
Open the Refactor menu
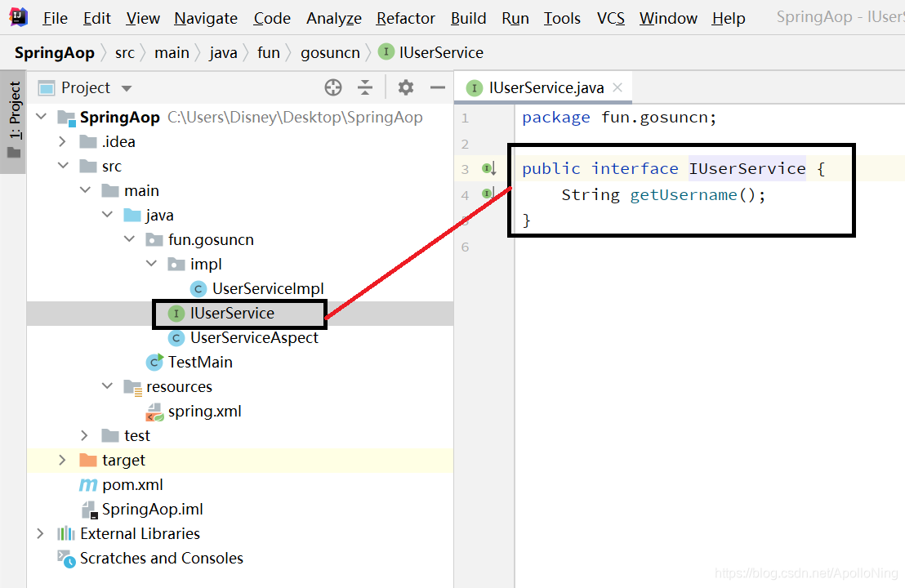pos(405,19)
